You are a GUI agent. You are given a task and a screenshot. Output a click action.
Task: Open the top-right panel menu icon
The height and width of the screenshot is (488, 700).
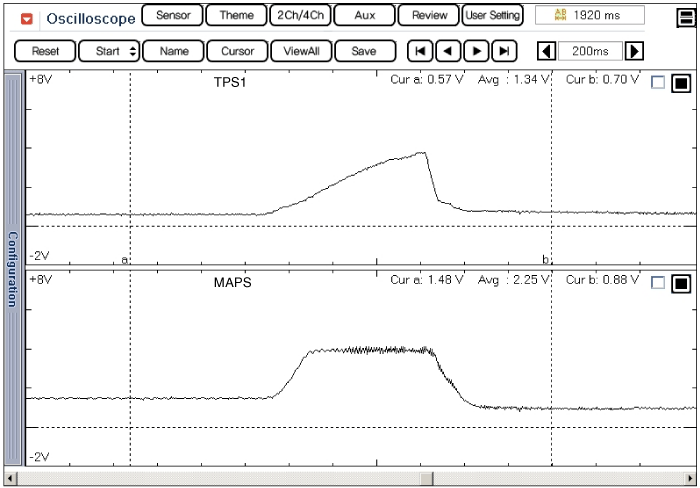point(686,17)
